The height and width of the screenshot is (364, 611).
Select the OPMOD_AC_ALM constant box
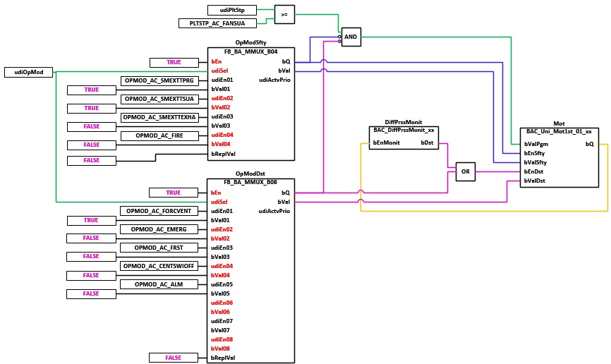tap(159, 284)
